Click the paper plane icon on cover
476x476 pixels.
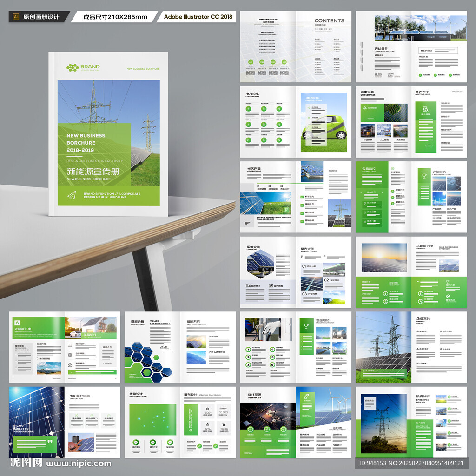pyautogui.click(x=72, y=195)
